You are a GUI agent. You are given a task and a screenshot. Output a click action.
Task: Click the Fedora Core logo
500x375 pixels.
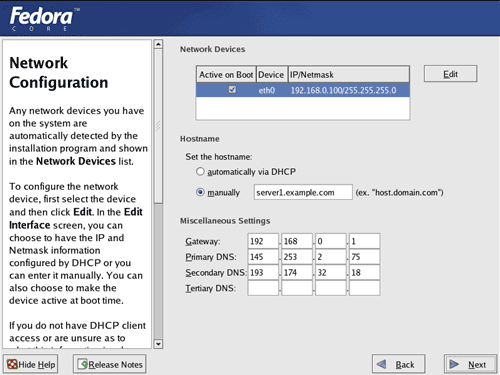44,19
